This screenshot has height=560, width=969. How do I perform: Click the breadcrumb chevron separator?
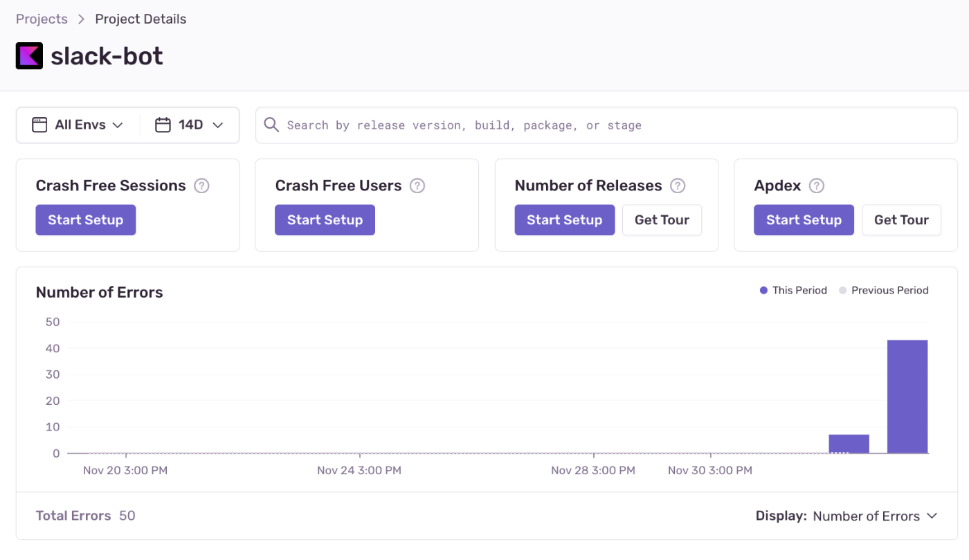click(x=81, y=19)
